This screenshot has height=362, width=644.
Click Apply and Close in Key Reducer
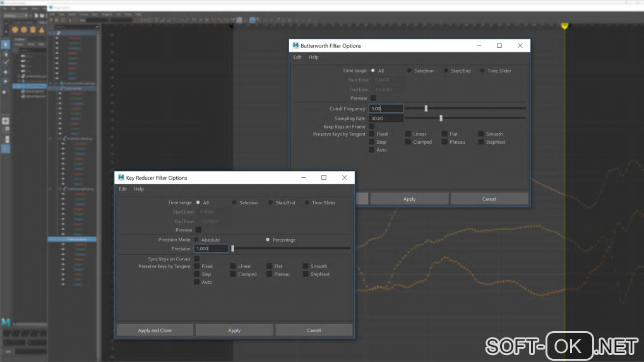click(155, 330)
